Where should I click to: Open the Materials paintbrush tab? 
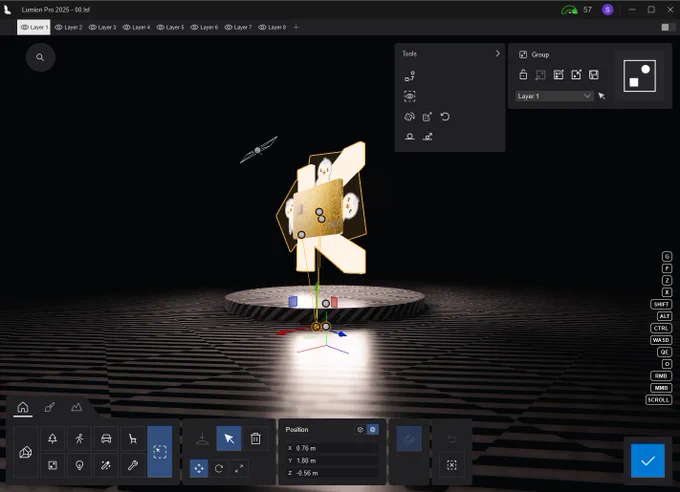point(50,407)
